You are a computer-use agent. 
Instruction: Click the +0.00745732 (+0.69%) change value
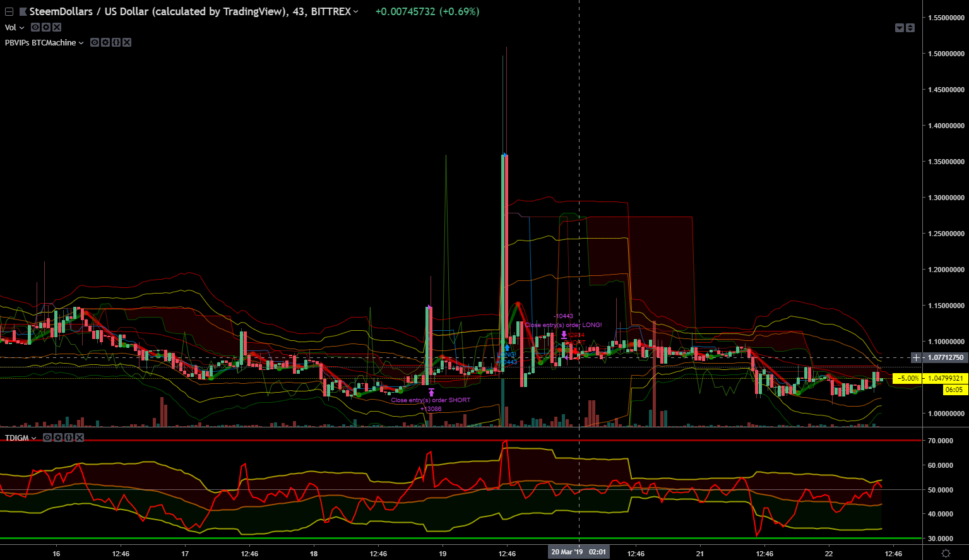[x=427, y=12]
